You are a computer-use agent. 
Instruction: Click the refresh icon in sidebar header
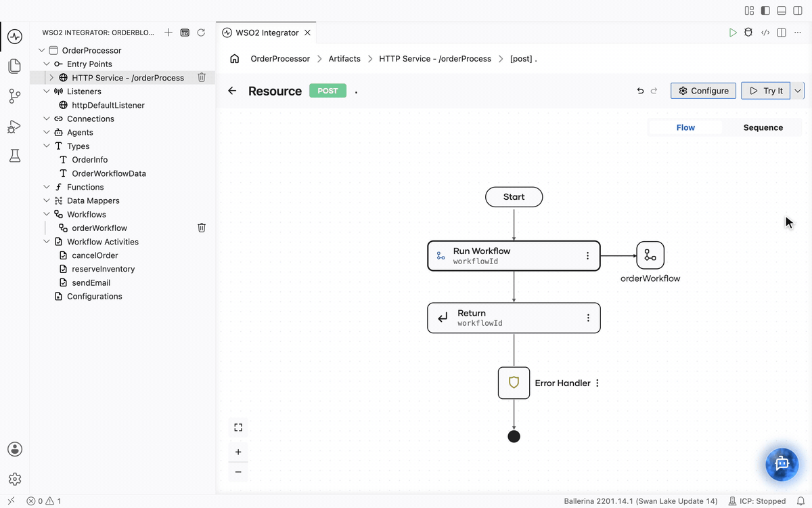pos(201,33)
